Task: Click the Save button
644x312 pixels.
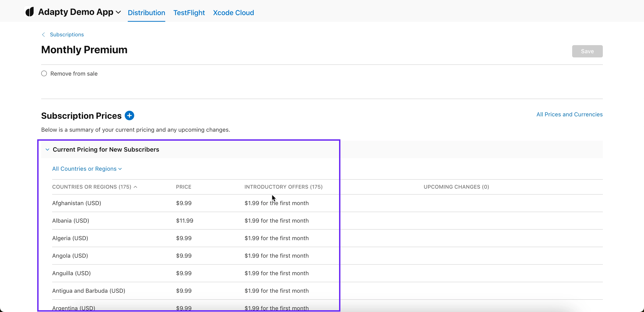Action: [x=587, y=51]
